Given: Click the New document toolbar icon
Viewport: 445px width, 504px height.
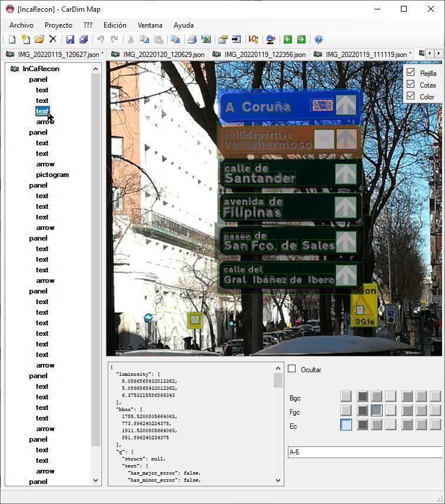Looking at the screenshot, I should pyautogui.click(x=12, y=39).
